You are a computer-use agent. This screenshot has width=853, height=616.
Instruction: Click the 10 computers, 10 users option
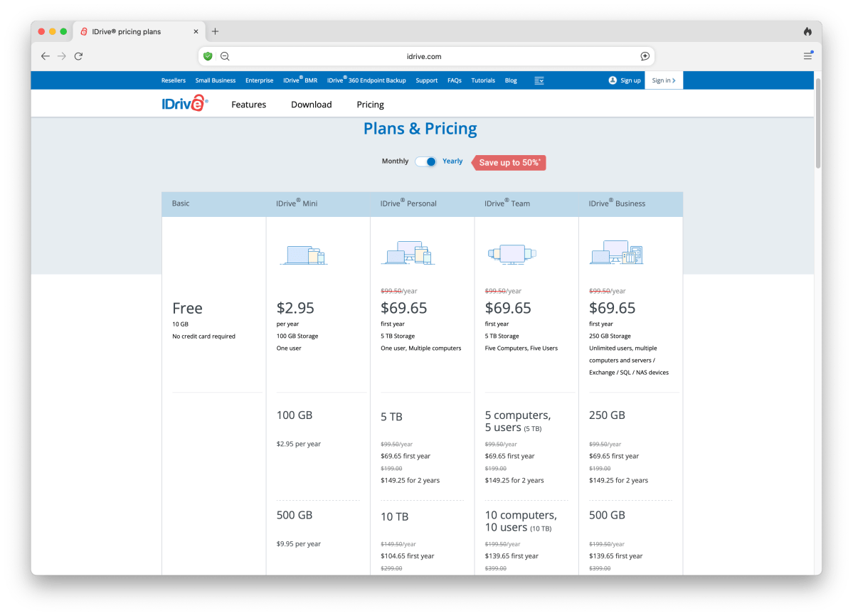coord(521,521)
